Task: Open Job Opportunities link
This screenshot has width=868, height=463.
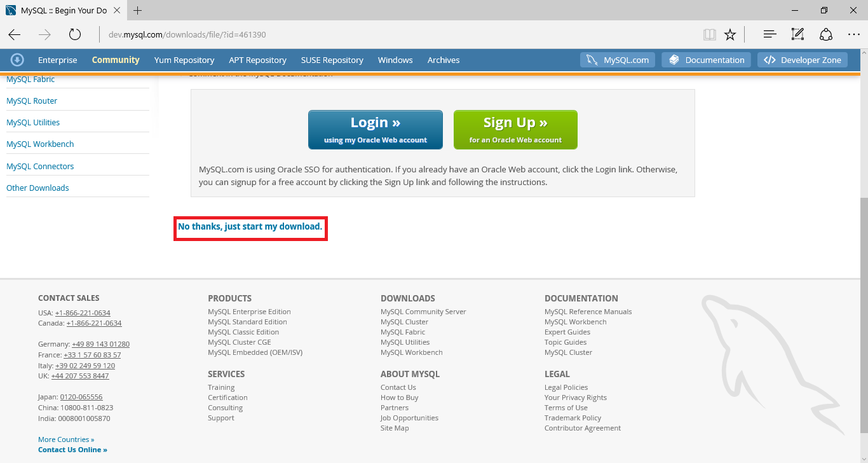Action: 409,418
